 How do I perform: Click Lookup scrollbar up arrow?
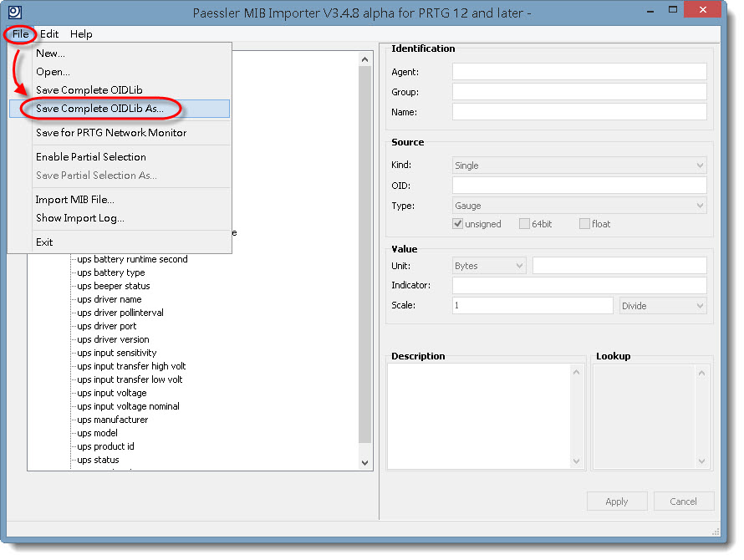point(701,373)
